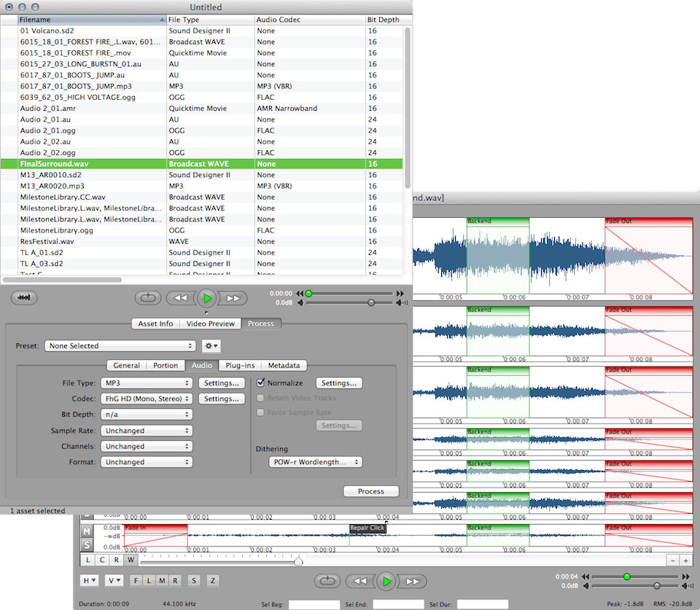Image resolution: width=700 pixels, height=610 pixels.
Task: Open the File Type MP3 dropdown
Action: pyautogui.click(x=146, y=382)
